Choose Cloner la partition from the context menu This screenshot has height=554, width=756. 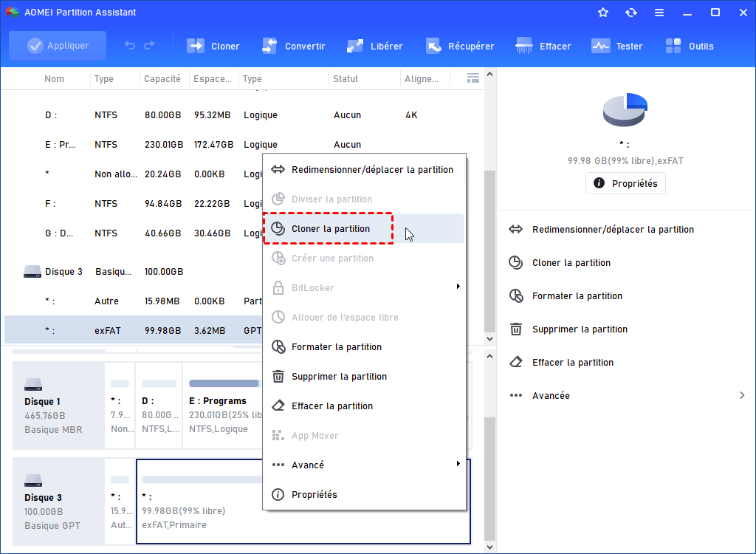click(x=328, y=228)
